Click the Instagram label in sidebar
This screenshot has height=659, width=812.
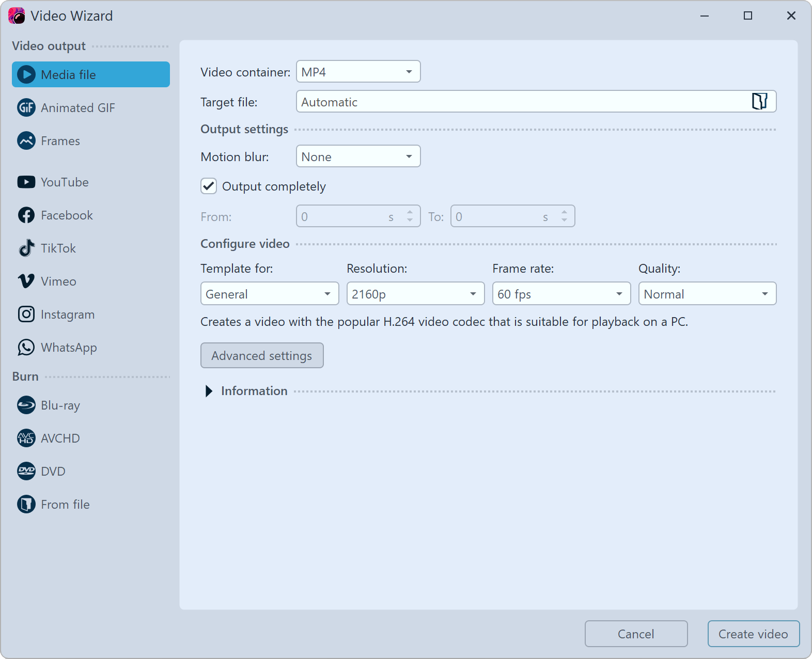[x=68, y=315]
